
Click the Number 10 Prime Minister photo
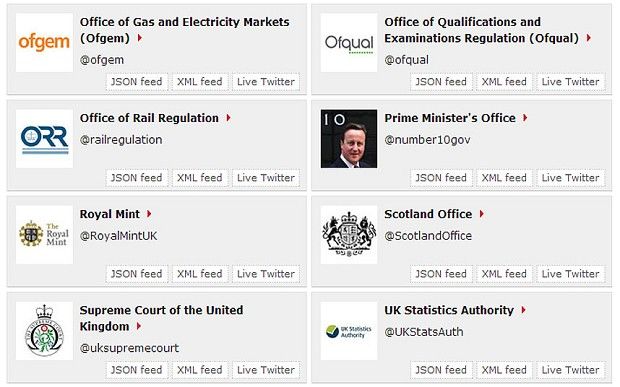click(349, 138)
